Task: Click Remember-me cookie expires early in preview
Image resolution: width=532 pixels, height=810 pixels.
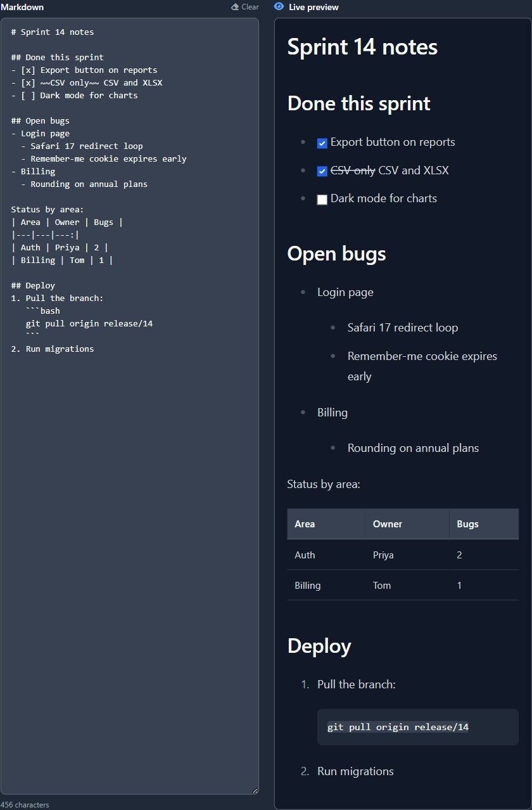Action: pyautogui.click(x=422, y=366)
